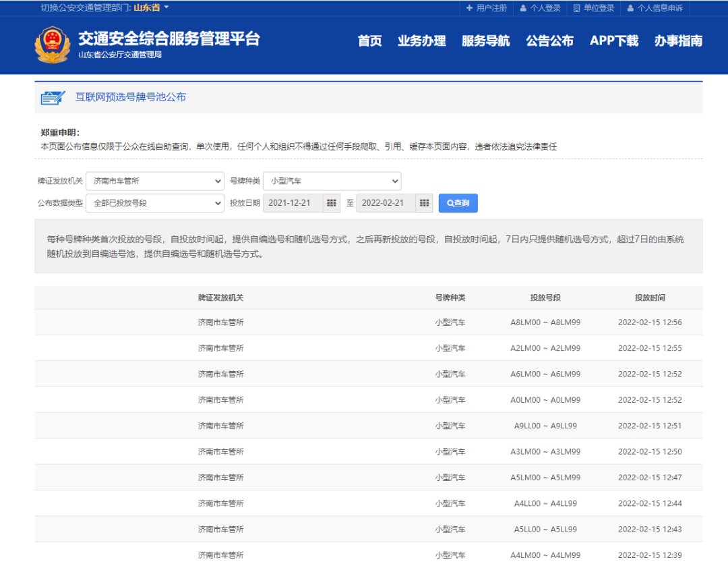This screenshot has width=728, height=568.
Task: Open the 业务办理 navigation menu
Action: point(421,41)
